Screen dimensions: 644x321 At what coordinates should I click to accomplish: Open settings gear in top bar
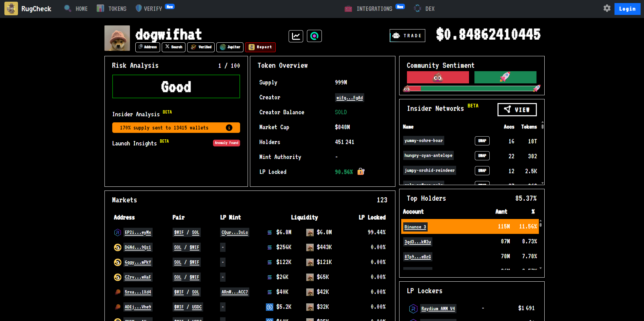607,8
